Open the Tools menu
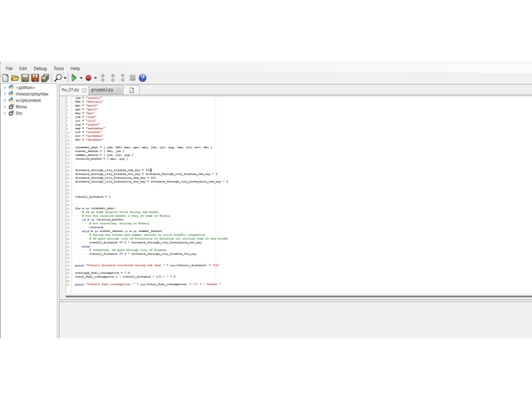The image size is (532, 399). click(58, 68)
